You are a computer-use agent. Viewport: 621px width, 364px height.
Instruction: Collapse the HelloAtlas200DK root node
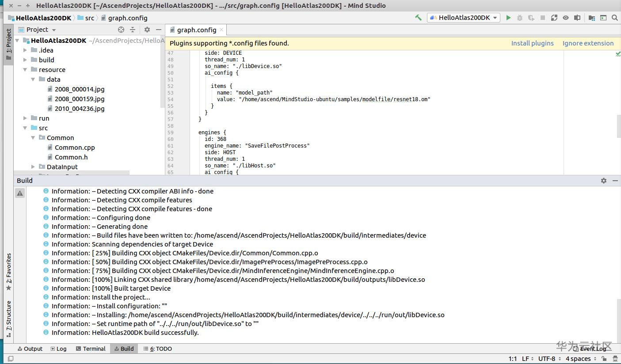coord(17,41)
